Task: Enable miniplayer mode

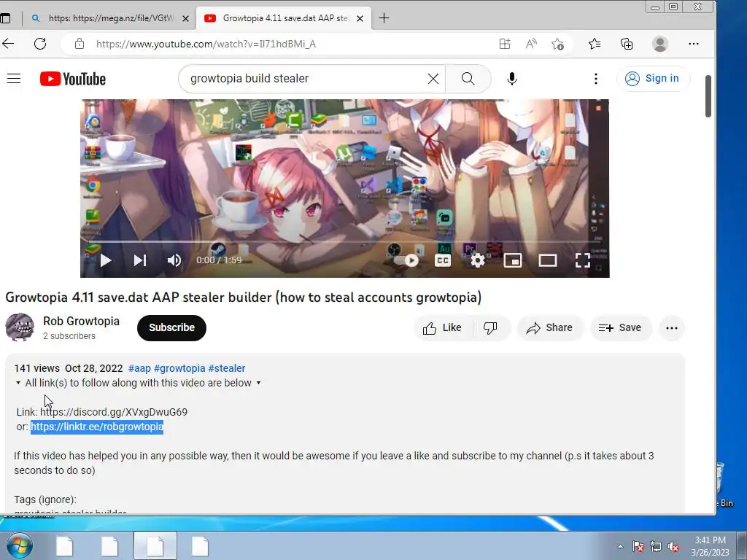Action: tap(513, 260)
